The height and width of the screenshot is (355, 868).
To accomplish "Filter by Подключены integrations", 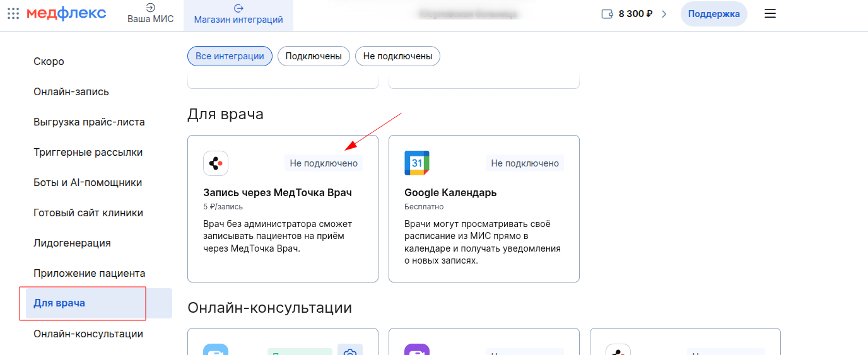I will (x=314, y=56).
